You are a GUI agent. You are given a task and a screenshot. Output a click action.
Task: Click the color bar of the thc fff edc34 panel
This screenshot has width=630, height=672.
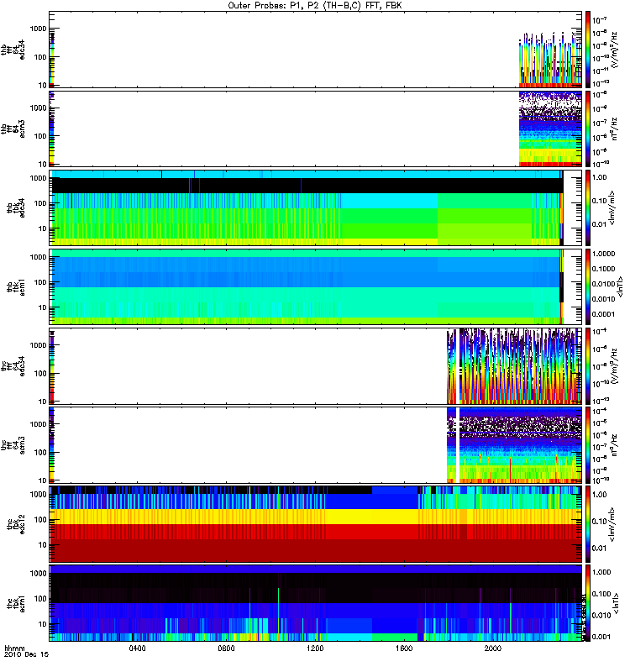(588, 366)
